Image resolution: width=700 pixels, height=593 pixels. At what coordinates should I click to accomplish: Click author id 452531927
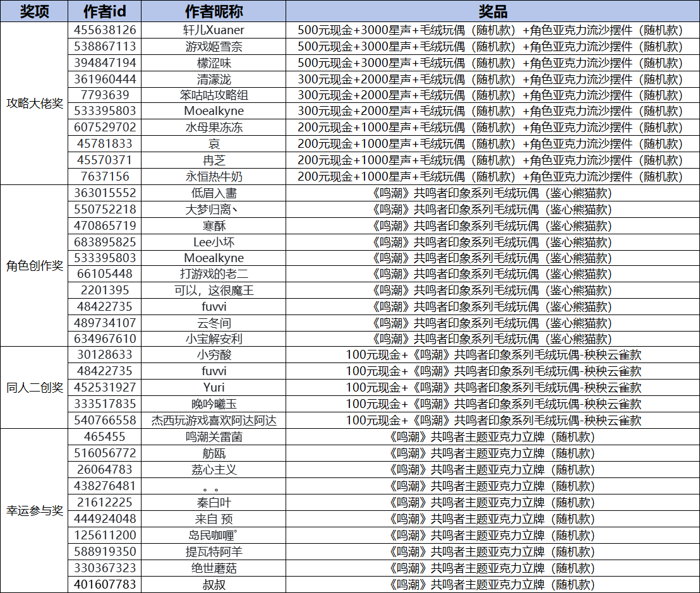[105, 387]
